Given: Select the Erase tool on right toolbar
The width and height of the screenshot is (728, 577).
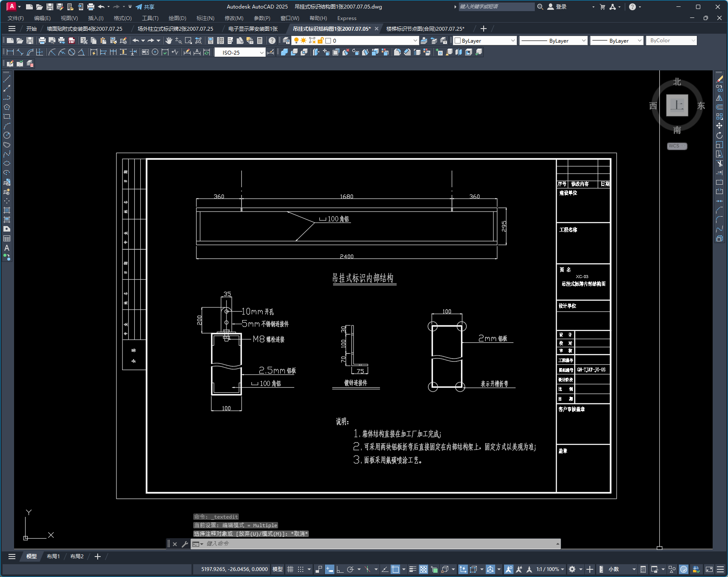Looking at the screenshot, I should click(719, 79).
